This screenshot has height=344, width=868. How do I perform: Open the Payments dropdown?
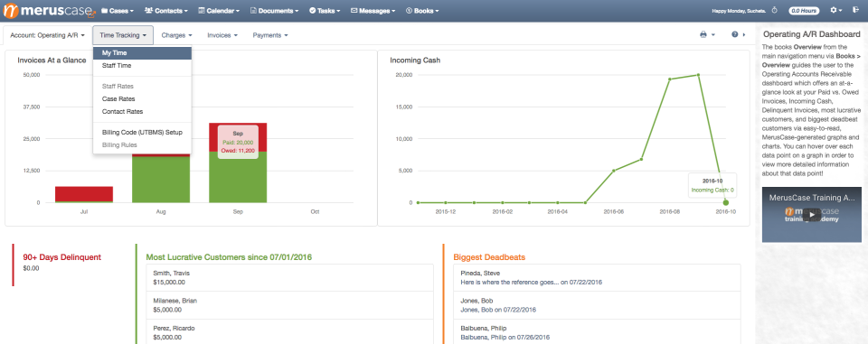coord(270,35)
